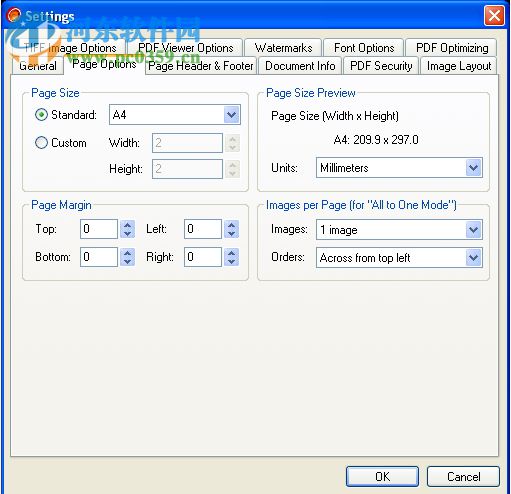Decrease the Top margin with down arrow

(x=127, y=234)
